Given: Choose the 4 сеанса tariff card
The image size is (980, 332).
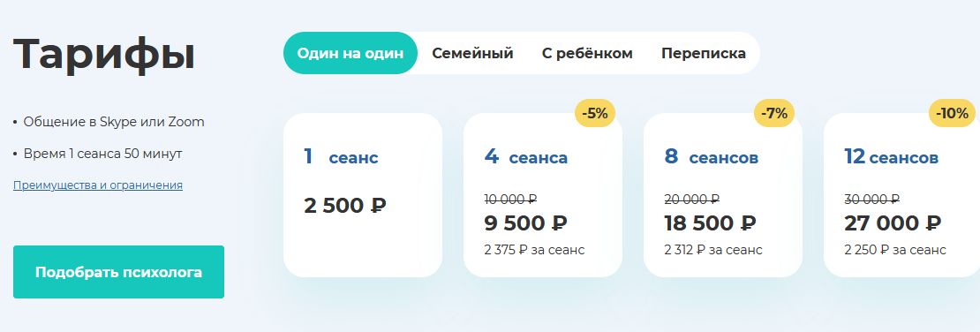Looking at the screenshot, I should coord(542,195).
